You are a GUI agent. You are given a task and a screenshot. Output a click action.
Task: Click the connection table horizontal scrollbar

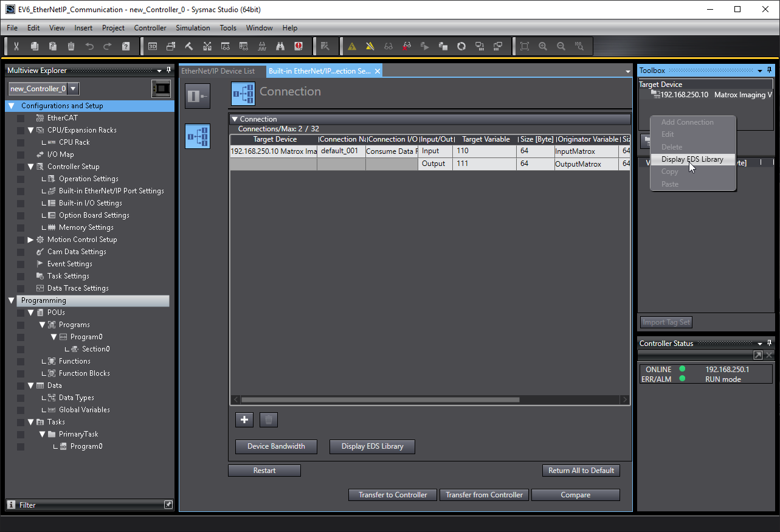(380, 399)
